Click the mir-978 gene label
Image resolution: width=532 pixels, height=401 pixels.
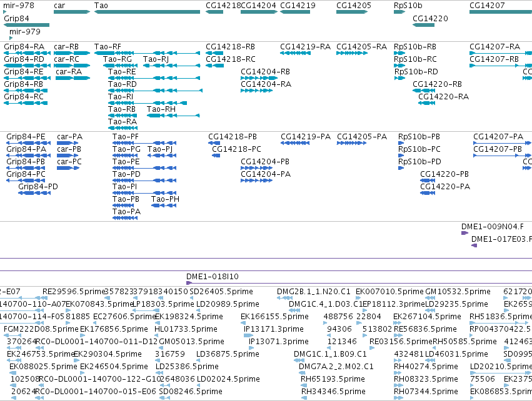pyautogui.click(x=19, y=6)
